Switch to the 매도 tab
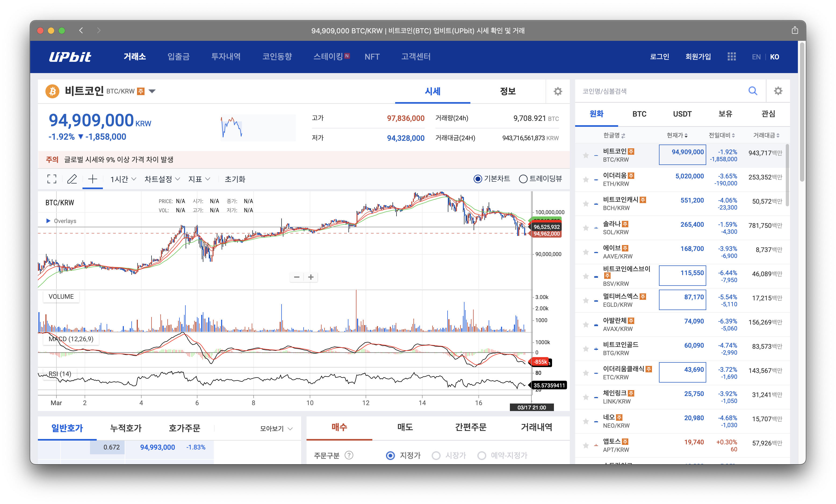 pyautogui.click(x=405, y=427)
